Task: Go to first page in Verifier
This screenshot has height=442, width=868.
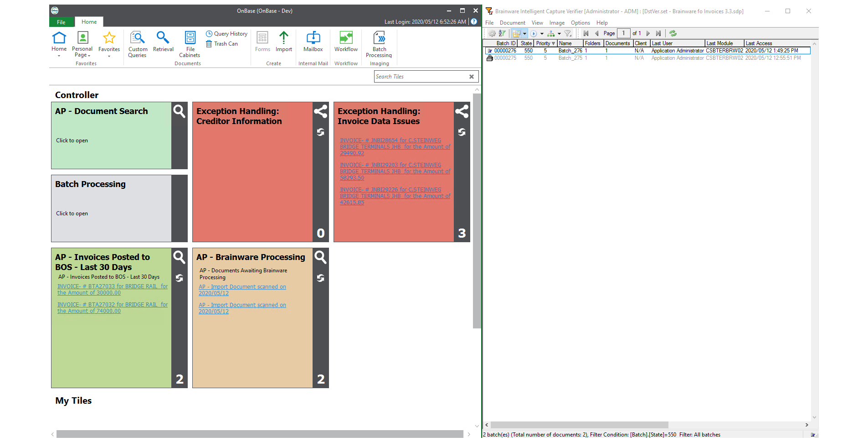Action: coord(586,33)
